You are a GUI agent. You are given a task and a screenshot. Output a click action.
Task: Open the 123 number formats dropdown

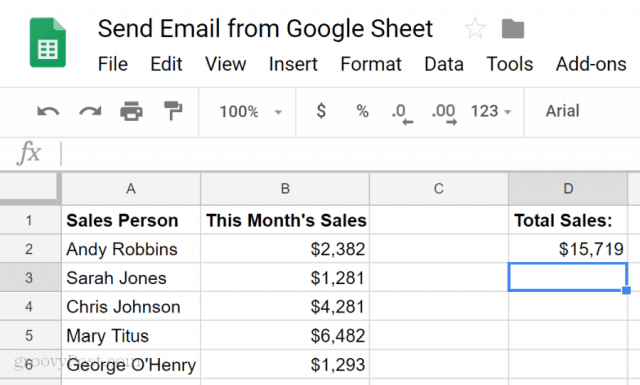coord(491,111)
